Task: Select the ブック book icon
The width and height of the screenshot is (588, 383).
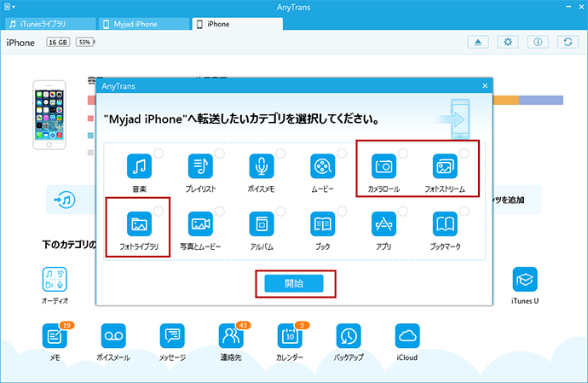Action: coord(322,224)
